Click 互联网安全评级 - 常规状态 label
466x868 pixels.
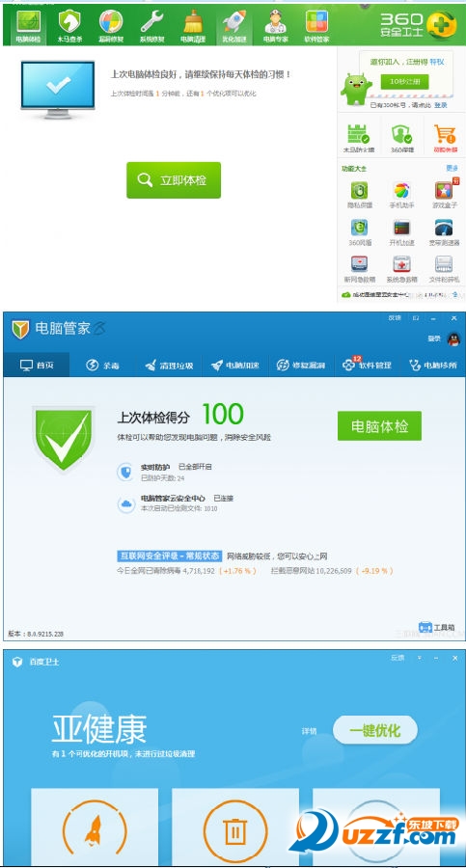click(x=170, y=556)
